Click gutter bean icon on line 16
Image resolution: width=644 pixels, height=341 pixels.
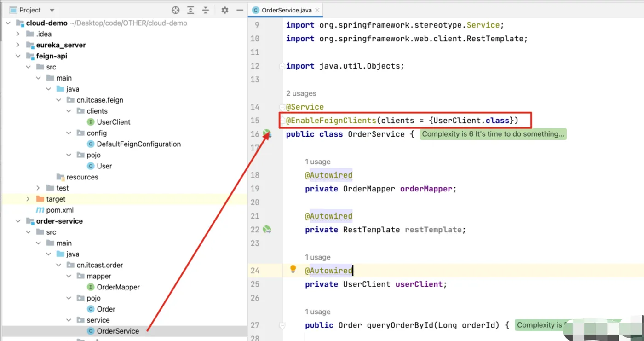267,134
